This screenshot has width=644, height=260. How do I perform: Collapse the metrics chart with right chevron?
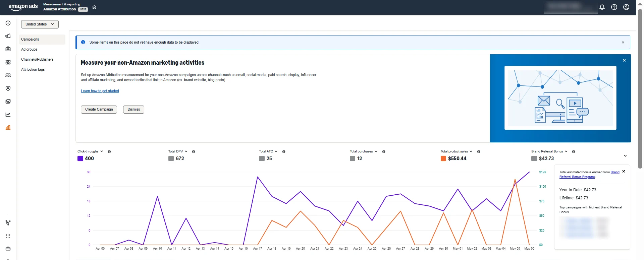(x=625, y=156)
